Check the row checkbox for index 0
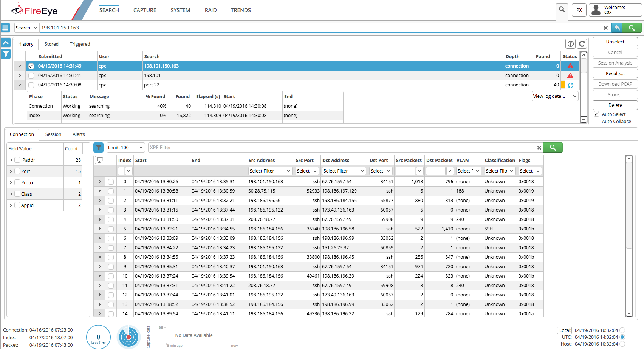This screenshot has height=349, width=644. click(111, 182)
